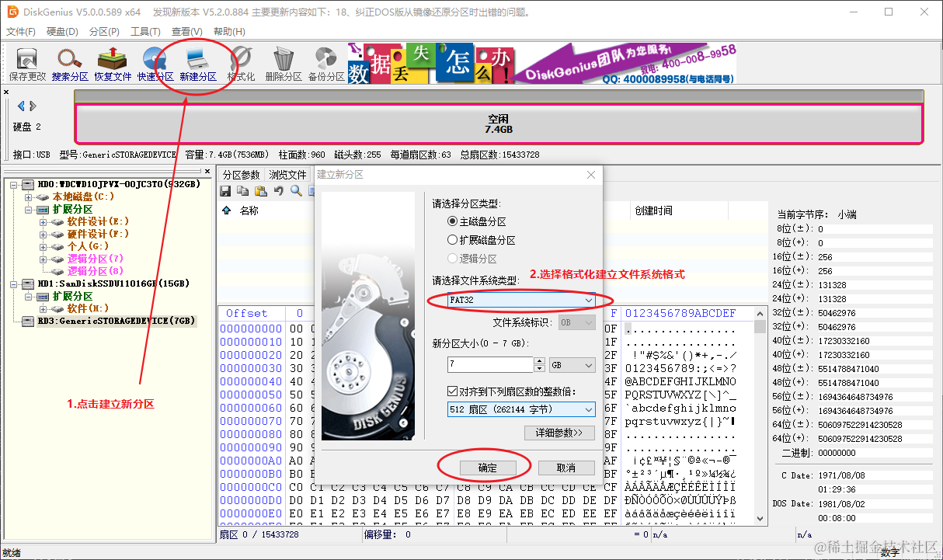Click the Offset header in hex view
943x560 pixels.
(246, 313)
